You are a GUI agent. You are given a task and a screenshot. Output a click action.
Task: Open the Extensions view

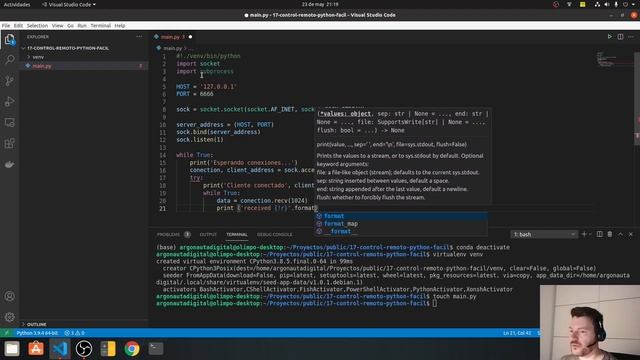click(x=10, y=143)
